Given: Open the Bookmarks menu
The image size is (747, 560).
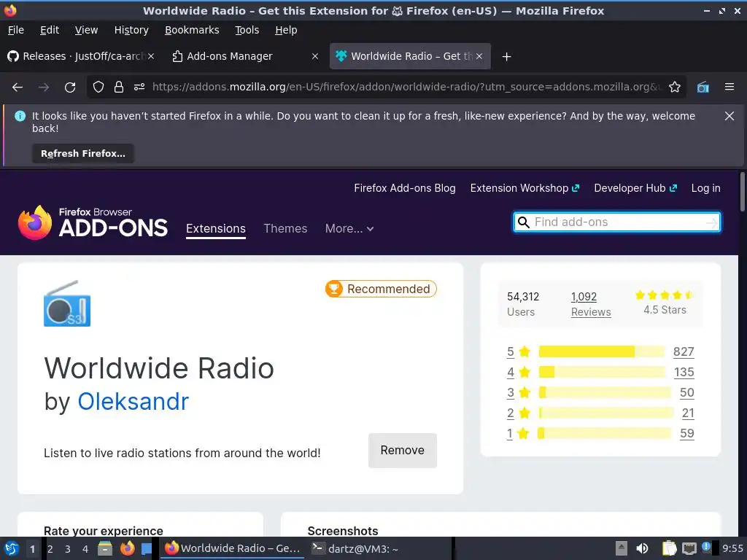Looking at the screenshot, I should click(192, 30).
